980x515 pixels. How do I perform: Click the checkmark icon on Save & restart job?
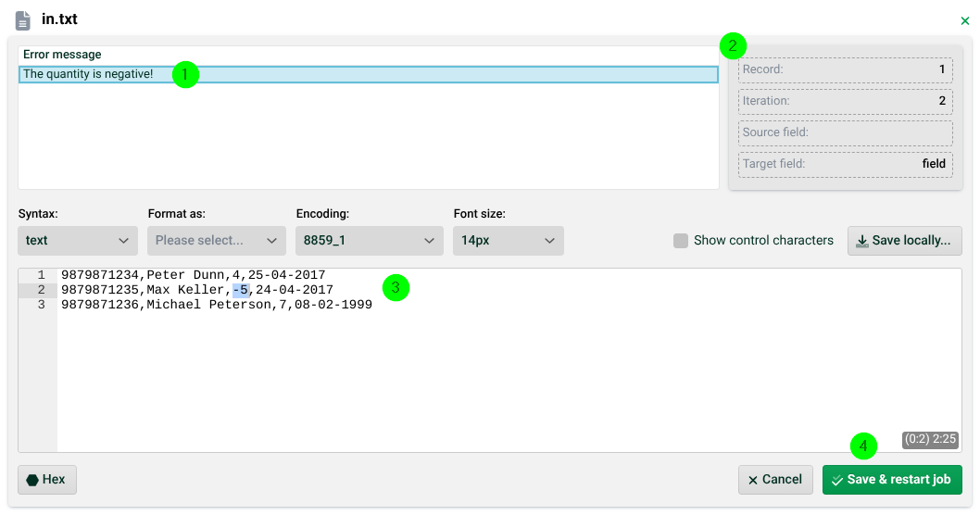coord(837,481)
